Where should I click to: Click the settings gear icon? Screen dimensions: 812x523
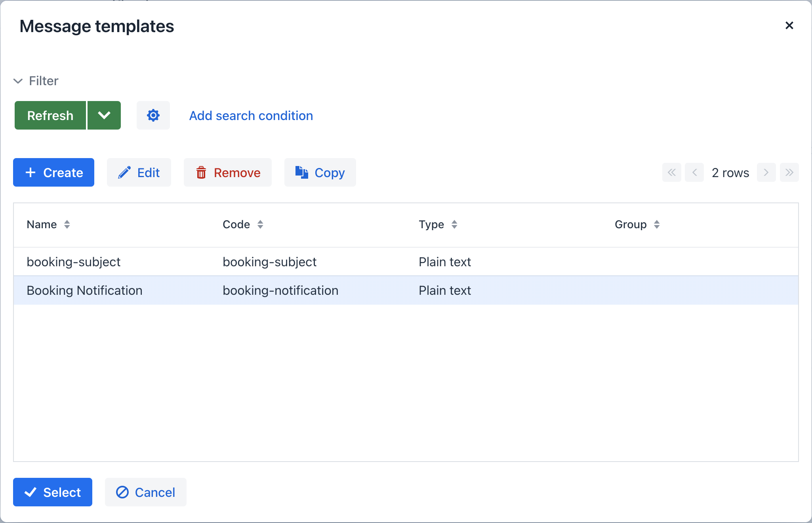point(152,115)
